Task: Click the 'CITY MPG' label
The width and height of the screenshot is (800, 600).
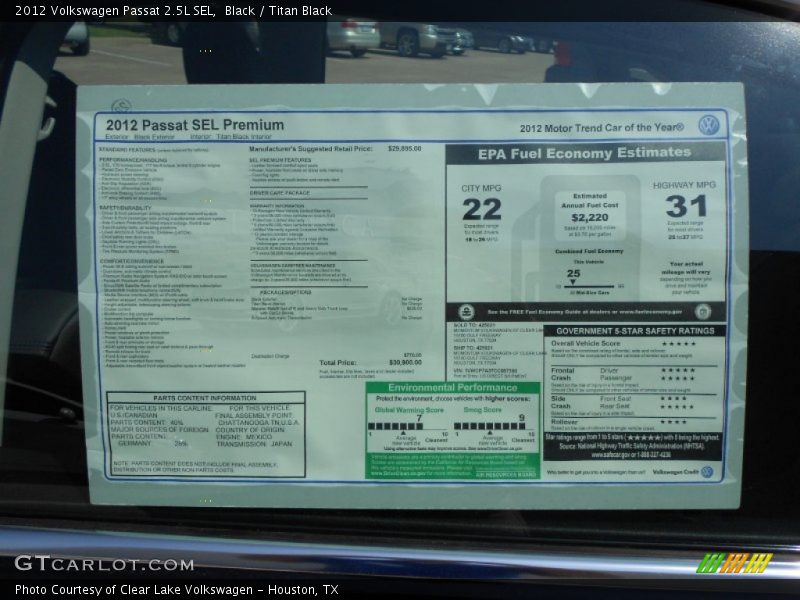Action: click(481, 188)
